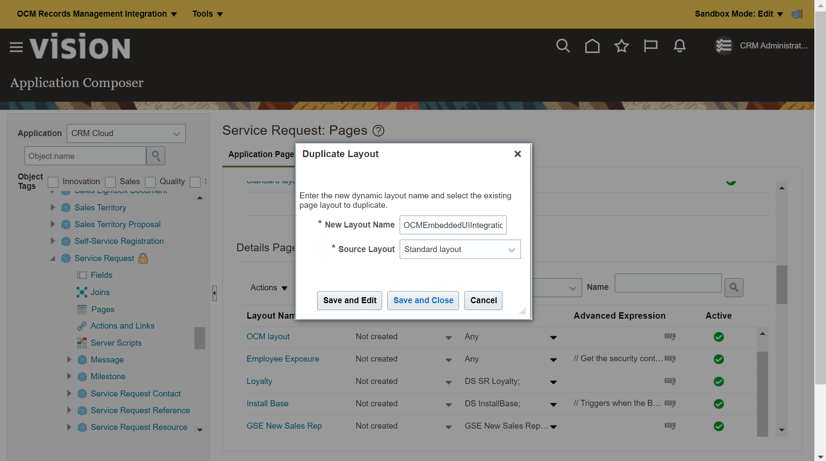826x461 pixels.
Task: Toggle the Innovation tag checkbox
Action: pyautogui.click(x=53, y=182)
